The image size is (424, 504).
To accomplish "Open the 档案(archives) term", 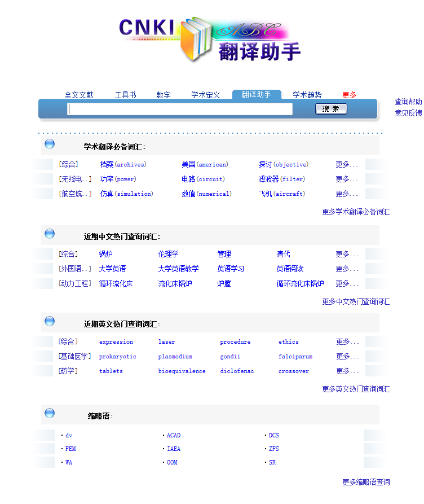I will (123, 165).
